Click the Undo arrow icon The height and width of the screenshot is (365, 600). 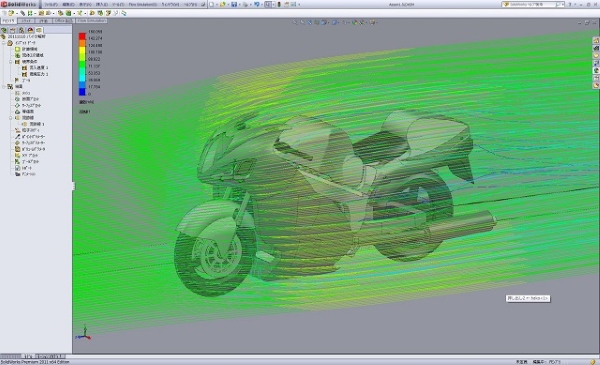256,4
